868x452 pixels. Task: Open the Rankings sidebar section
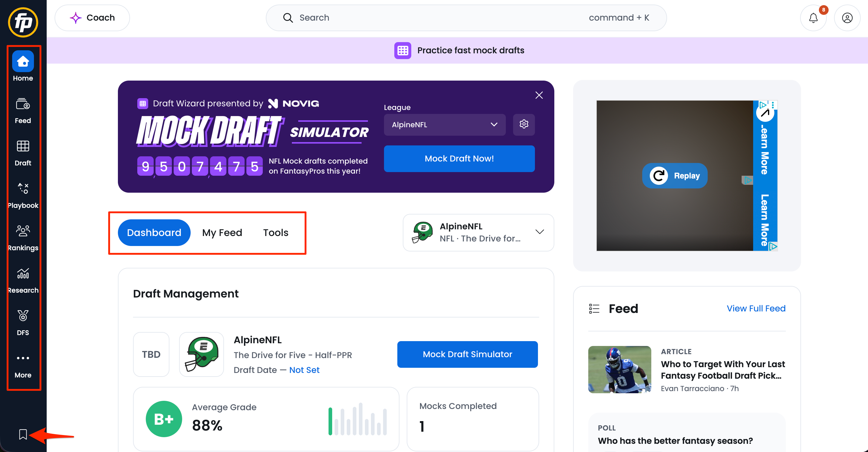tap(23, 238)
